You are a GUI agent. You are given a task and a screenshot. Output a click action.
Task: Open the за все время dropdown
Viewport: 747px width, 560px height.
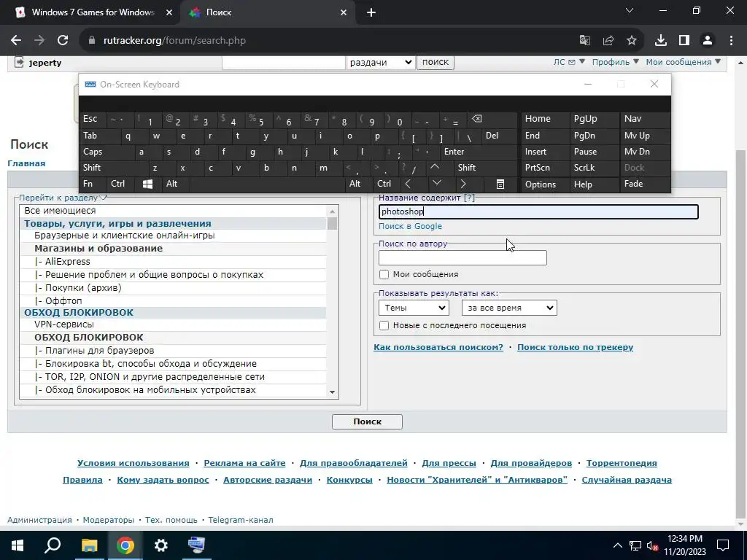509,308
